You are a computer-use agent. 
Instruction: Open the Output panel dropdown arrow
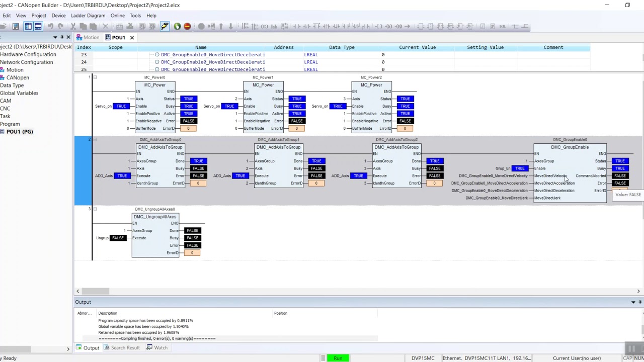point(633,302)
